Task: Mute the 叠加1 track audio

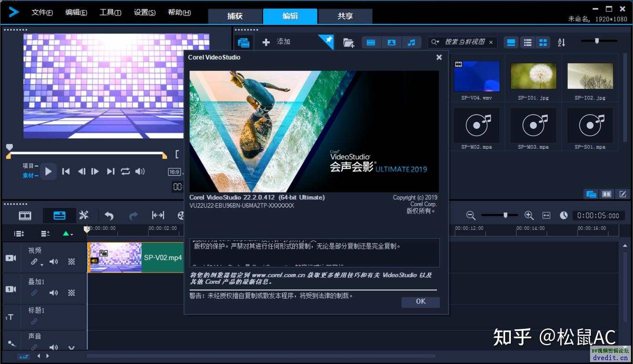Action: click(x=54, y=293)
